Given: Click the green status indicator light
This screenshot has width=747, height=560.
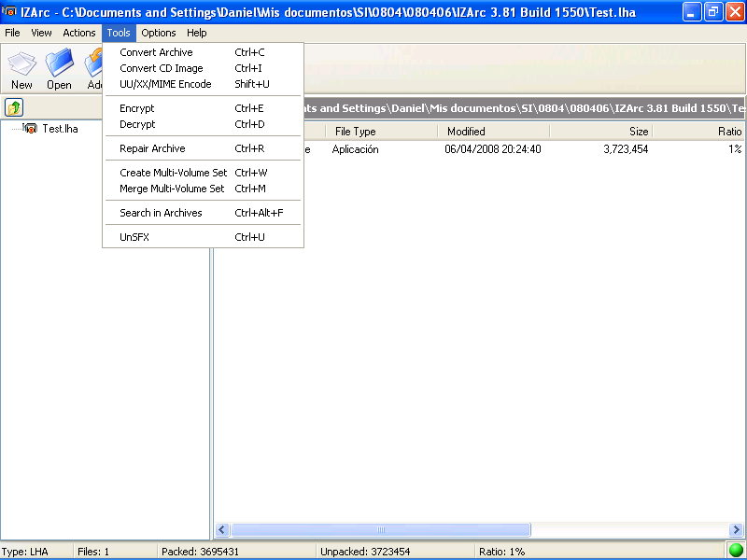Looking at the screenshot, I should point(734,551).
